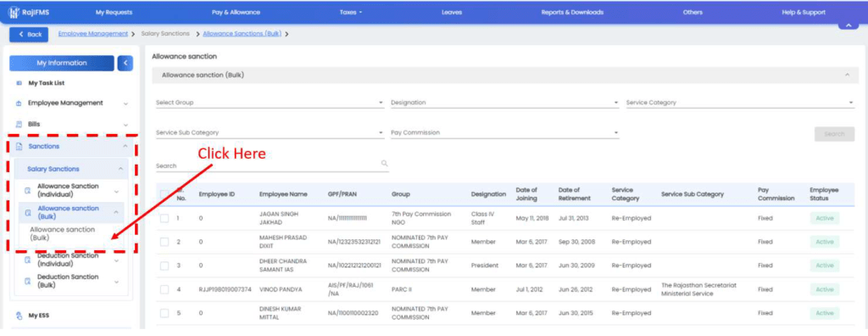Click the Allowance sanction (Bulk) menu icon
Image resolution: width=868 pixels, height=336 pixels.
click(x=27, y=212)
